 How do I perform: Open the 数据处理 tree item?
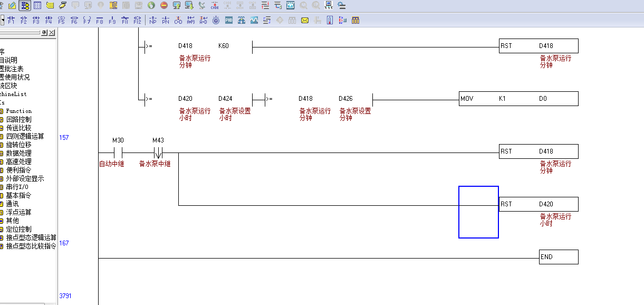(x=18, y=154)
